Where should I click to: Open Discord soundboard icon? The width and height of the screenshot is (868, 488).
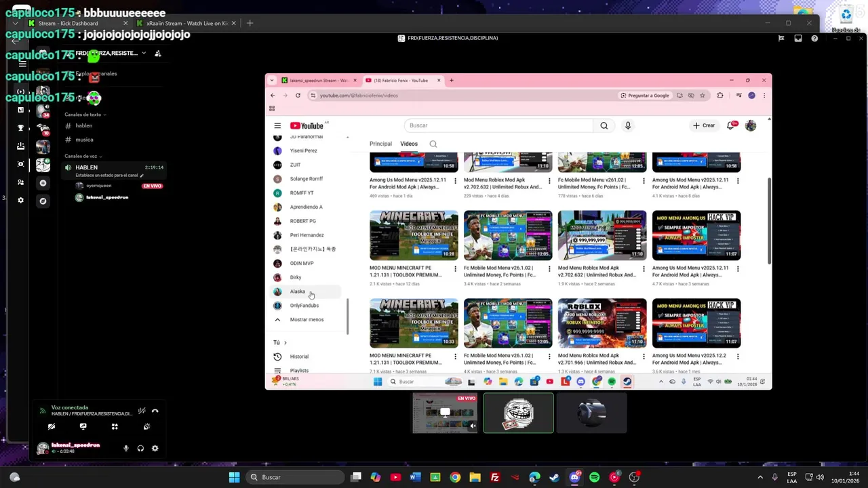click(x=146, y=426)
